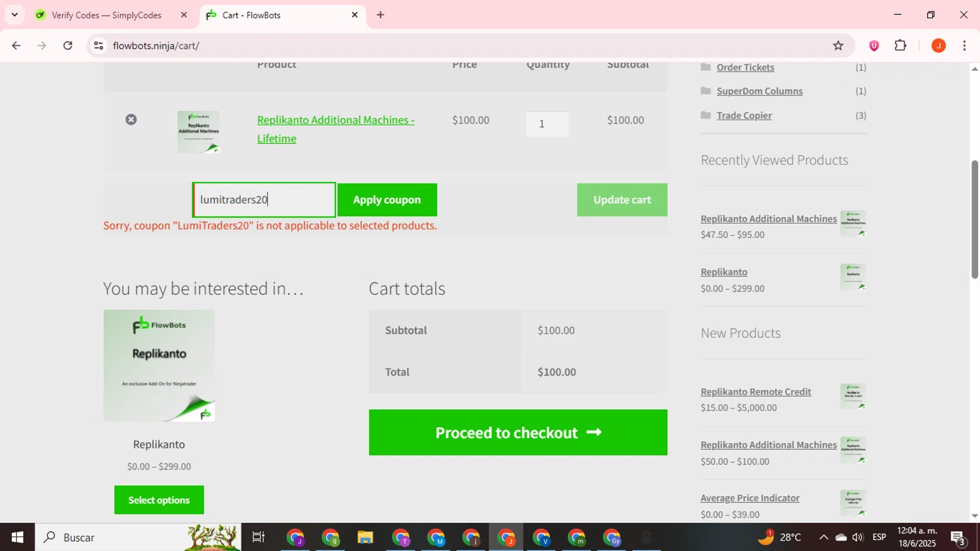980x551 pixels.
Task: Open the uBlock shield extension icon
Action: click(874, 46)
